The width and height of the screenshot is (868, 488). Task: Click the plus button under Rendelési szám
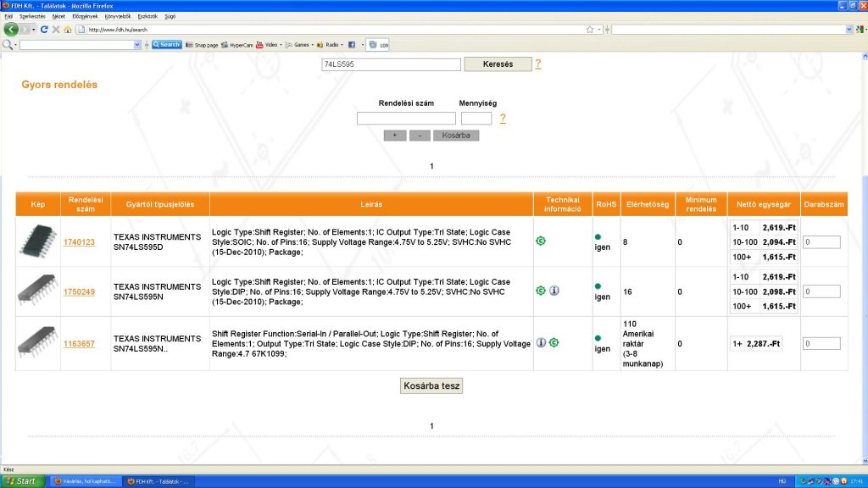point(395,136)
